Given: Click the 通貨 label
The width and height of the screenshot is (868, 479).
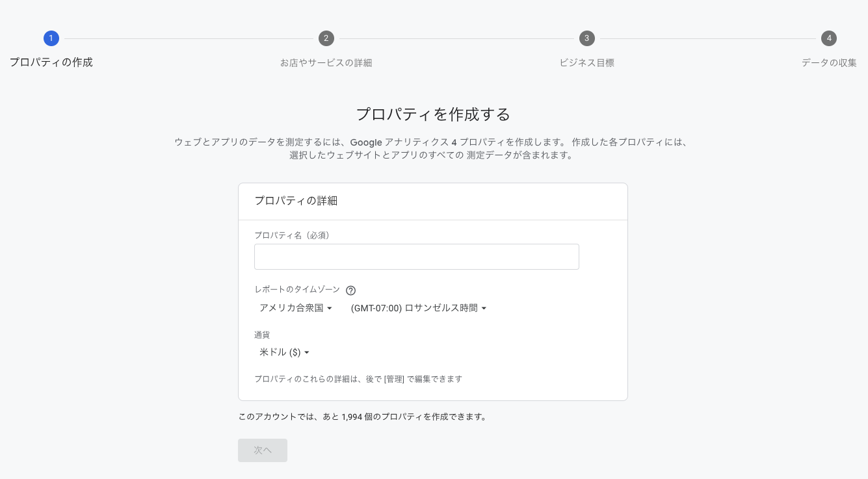Looking at the screenshot, I should tap(262, 335).
